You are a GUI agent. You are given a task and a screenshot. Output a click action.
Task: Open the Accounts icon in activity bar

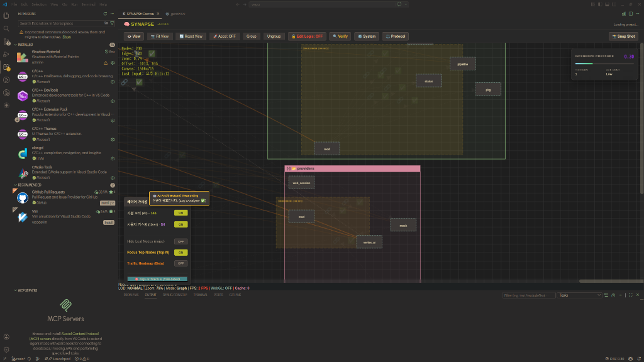[6, 337]
